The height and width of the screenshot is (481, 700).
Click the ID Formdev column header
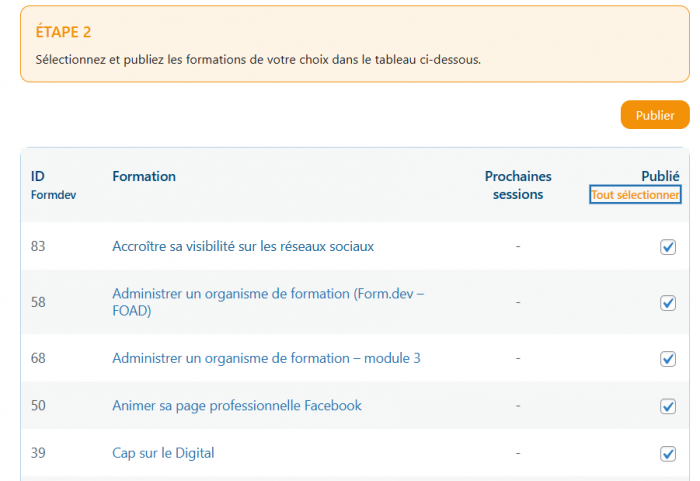[x=53, y=185]
